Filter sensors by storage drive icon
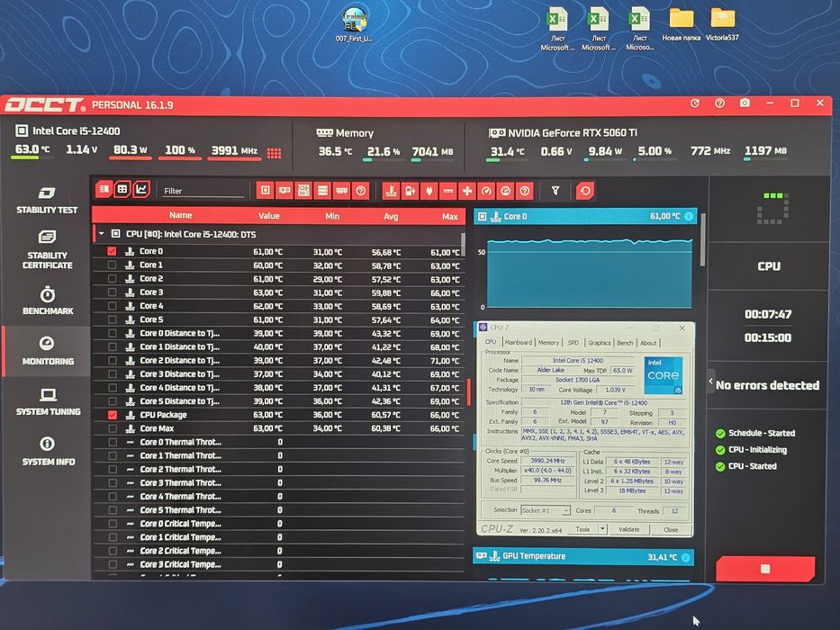The image size is (840, 630). point(322,190)
